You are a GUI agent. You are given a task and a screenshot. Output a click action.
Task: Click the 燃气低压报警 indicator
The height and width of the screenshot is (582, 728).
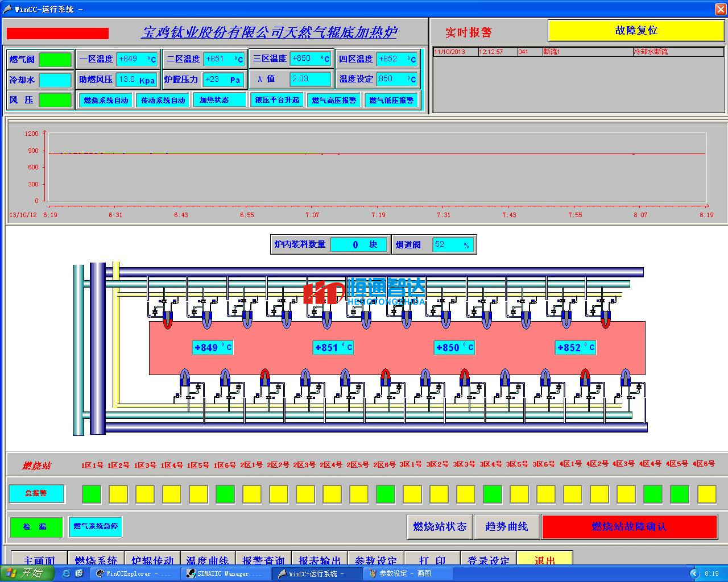391,101
